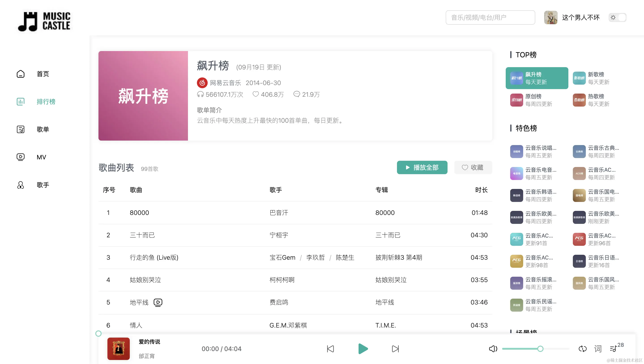Go to 歌单 menu item
Image resolution: width=644 pixels, height=364 pixels.
coord(43,129)
